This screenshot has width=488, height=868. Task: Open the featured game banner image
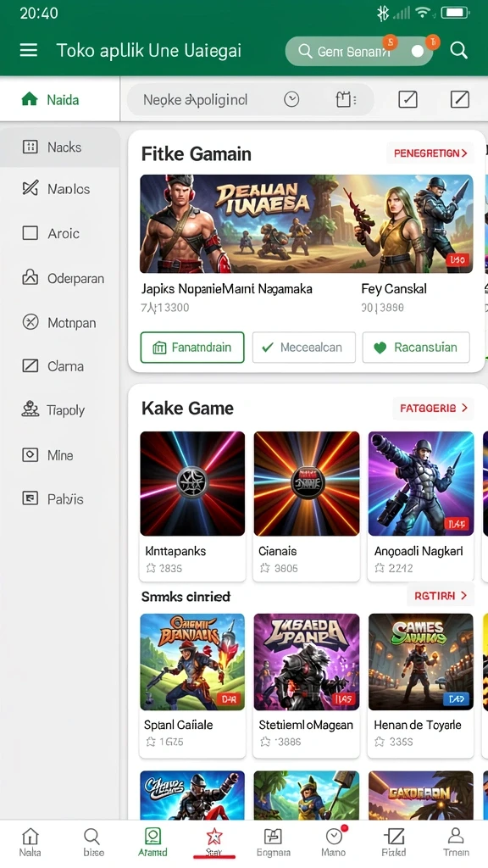pos(307,224)
